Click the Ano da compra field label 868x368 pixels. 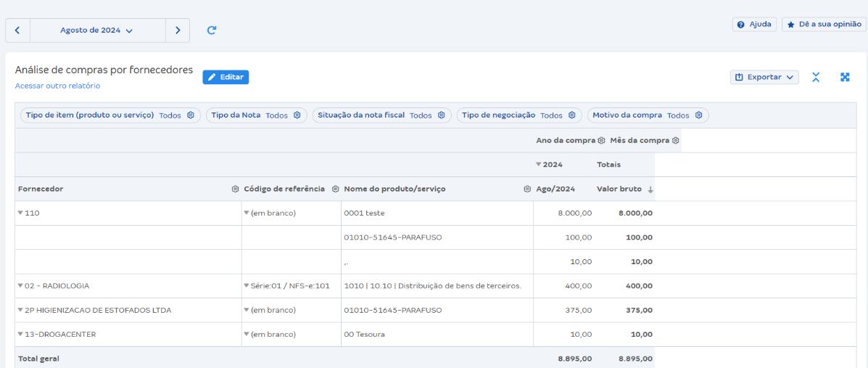click(566, 141)
